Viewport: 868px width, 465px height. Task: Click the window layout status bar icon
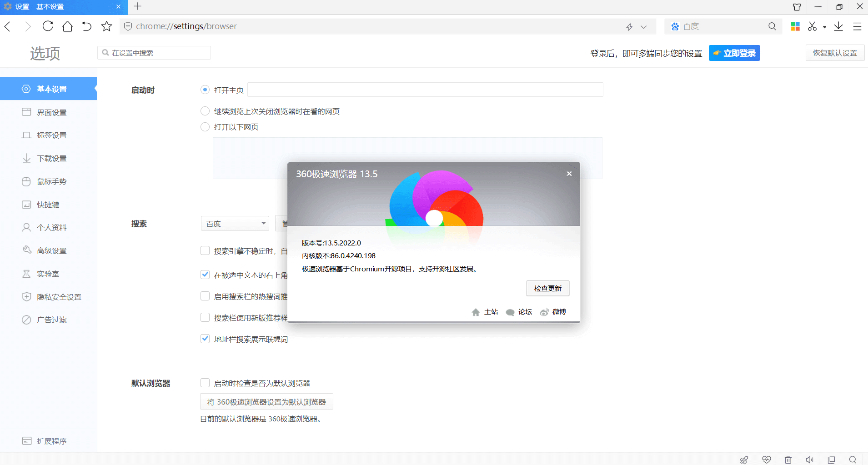[832, 460]
